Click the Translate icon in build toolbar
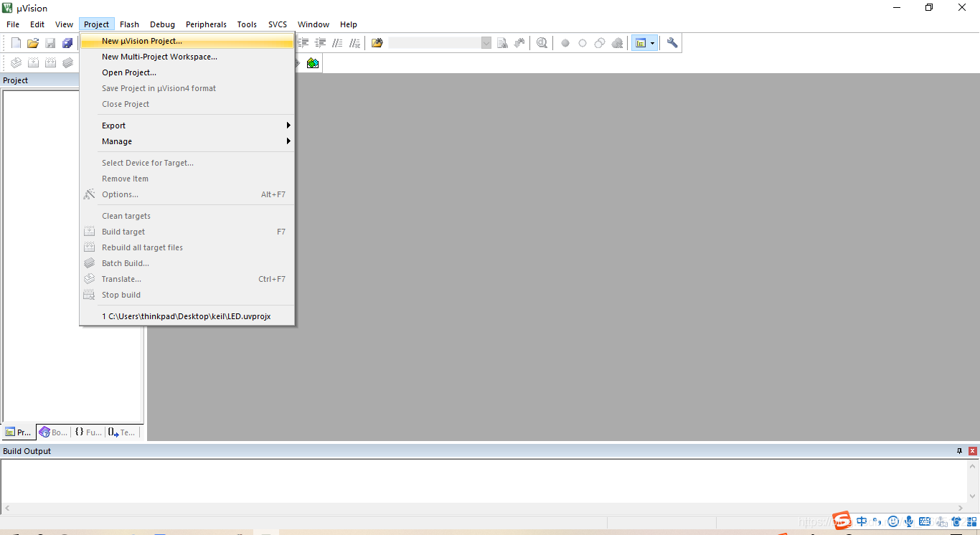This screenshot has width=980, height=535. pos(16,63)
